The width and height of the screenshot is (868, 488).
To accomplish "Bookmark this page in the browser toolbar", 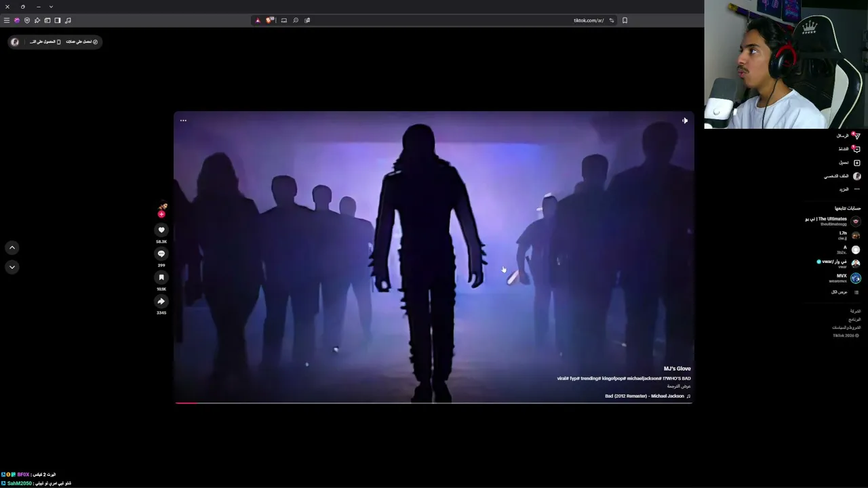I will pyautogui.click(x=625, y=20).
